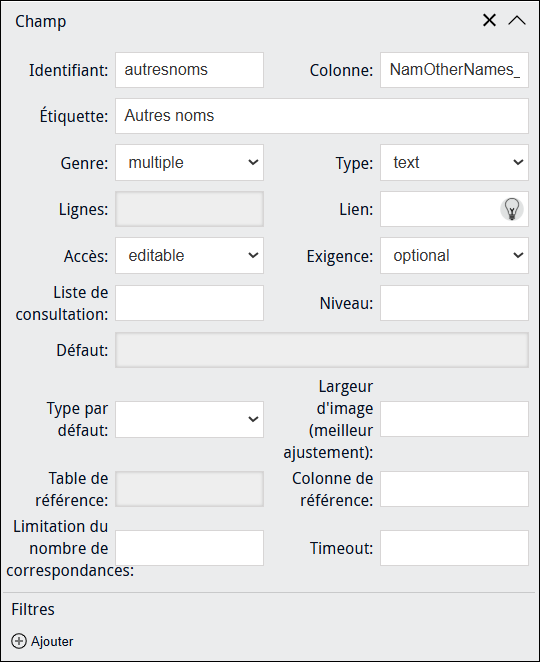Click the disabled Lignes field

tap(190, 209)
